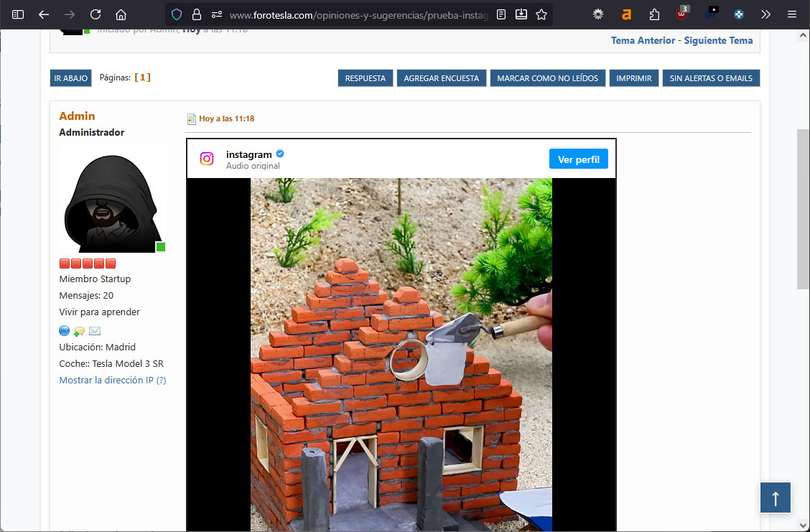Open the tracking protection shield panel
This screenshot has height=532, width=810.
pos(177,14)
